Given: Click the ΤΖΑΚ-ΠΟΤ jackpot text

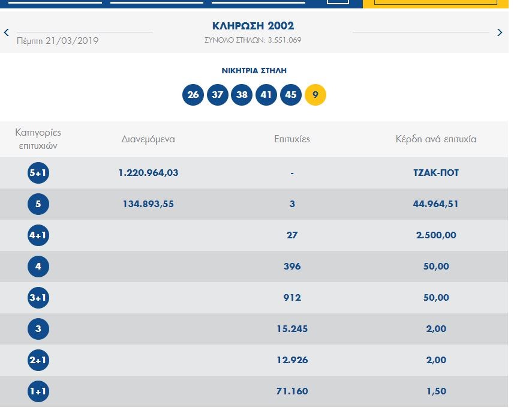Looking at the screenshot, I should tap(436, 173).
